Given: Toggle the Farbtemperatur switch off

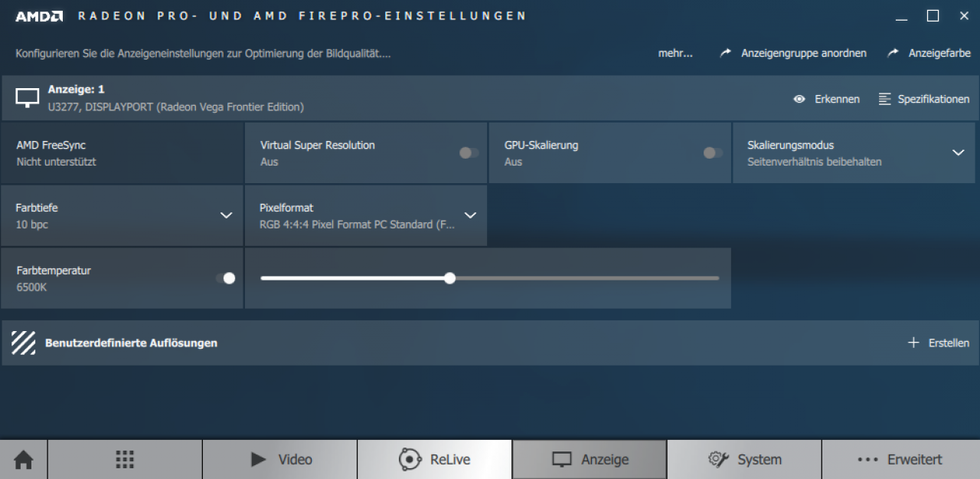Looking at the screenshot, I should (x=225, y=278).
